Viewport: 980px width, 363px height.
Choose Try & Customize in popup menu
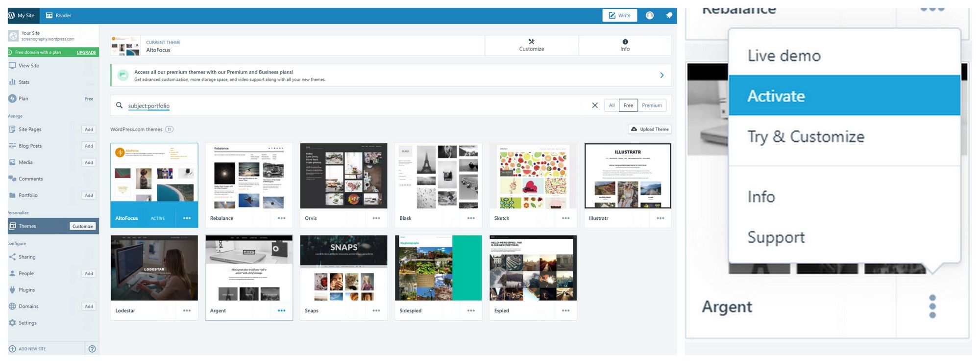[x=844, y=136]
